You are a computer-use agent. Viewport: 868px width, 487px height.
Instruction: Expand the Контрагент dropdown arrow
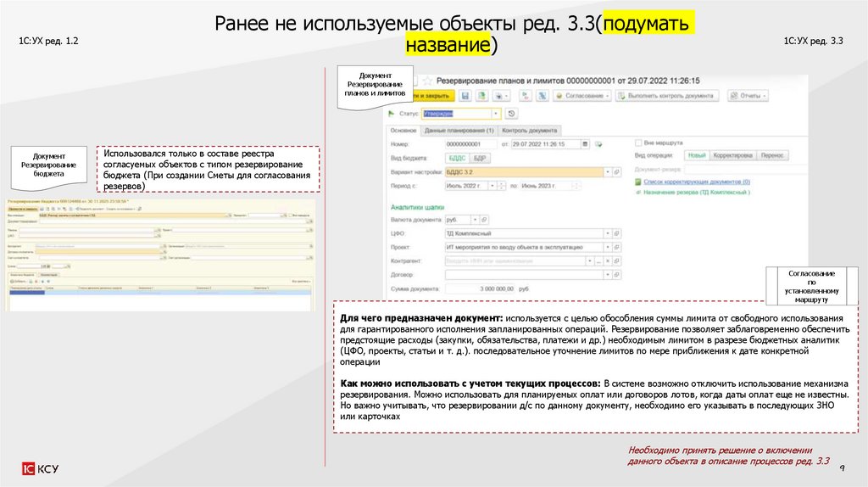(590, 261)
